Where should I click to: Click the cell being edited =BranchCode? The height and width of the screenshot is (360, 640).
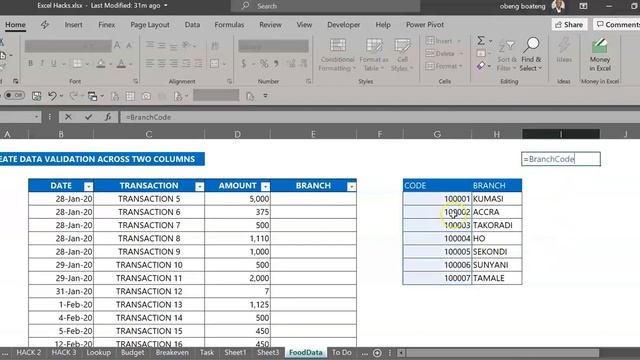(561, 159)
